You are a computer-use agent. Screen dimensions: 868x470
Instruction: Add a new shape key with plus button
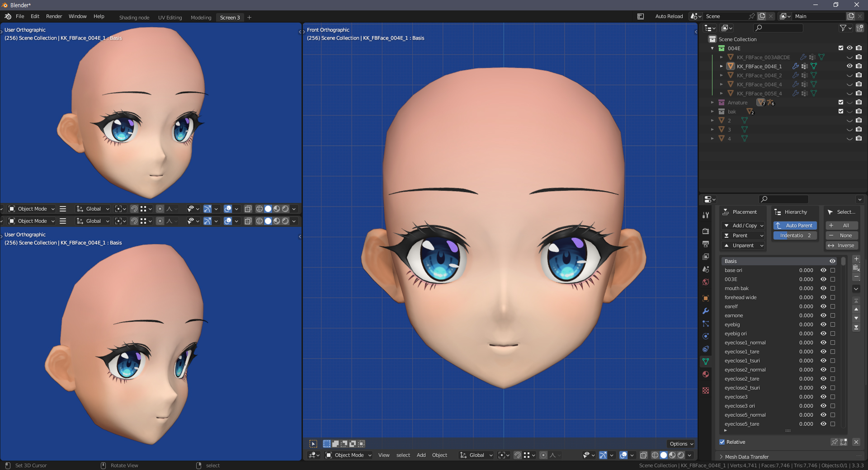[856, 259]
